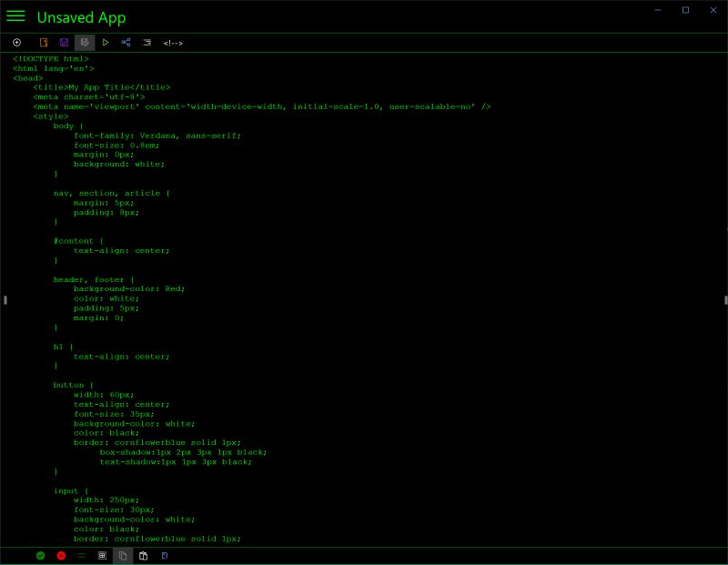Click the '<style>' tag line
Viewport: 728px width, 565px height.
point(51,116)
